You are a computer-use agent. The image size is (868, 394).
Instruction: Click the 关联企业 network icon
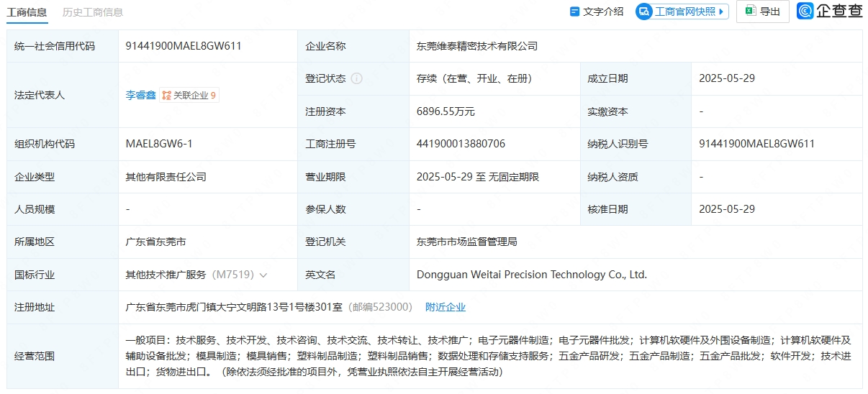tap(166, 95)
